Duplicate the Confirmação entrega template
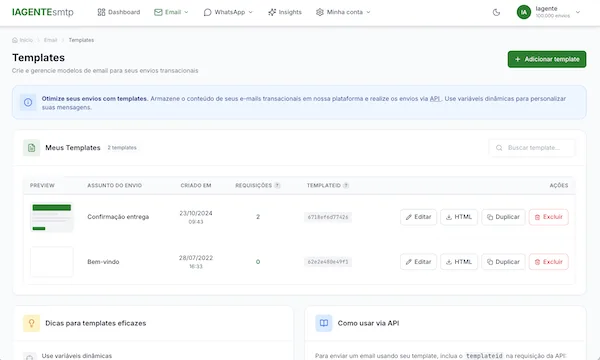Screen dimensions: 600x360 503,217
